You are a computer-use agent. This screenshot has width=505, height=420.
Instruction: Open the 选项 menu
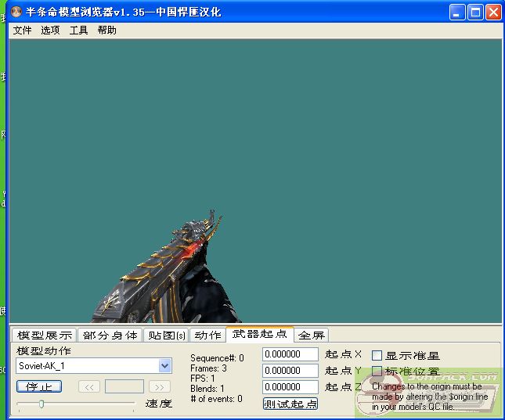pos(50,30)
